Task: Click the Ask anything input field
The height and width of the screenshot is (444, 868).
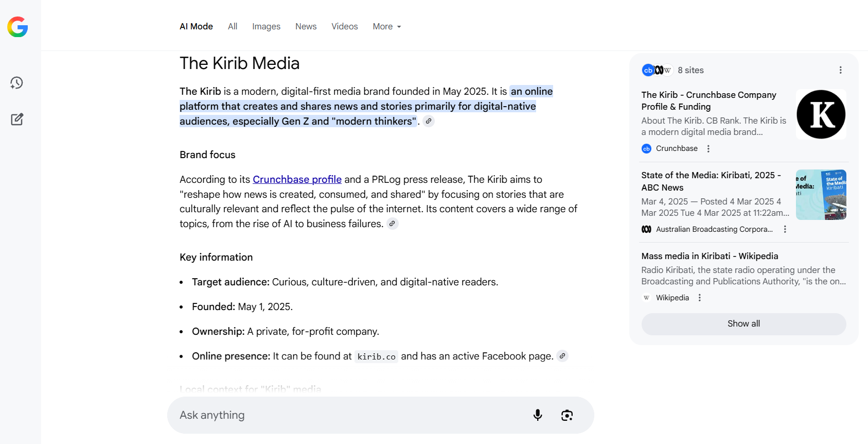Action: pos(350,415)
